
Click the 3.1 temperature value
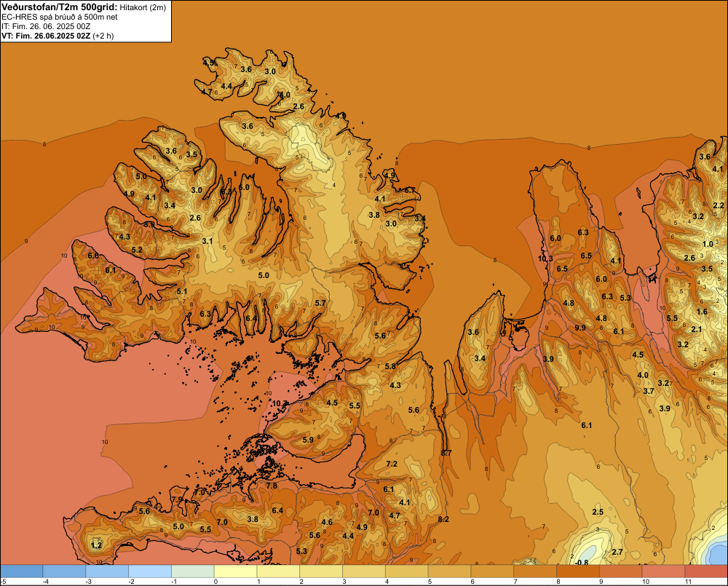207,241
